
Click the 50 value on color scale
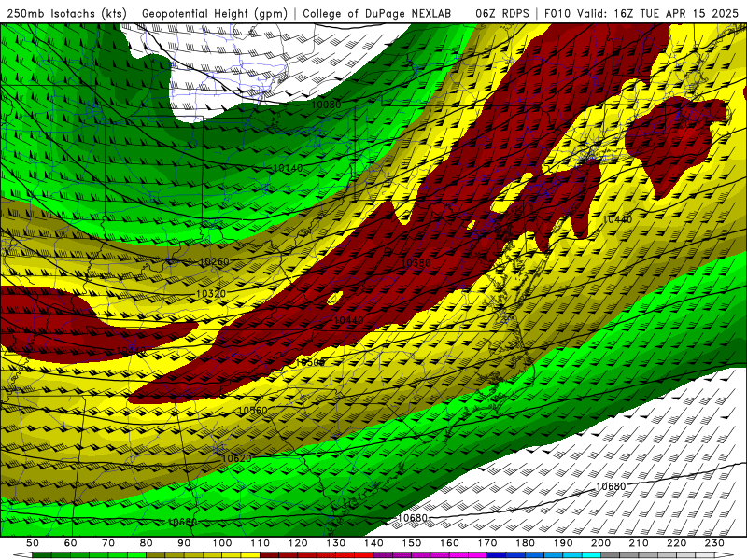pyautogui.click(x=33, y=543)
